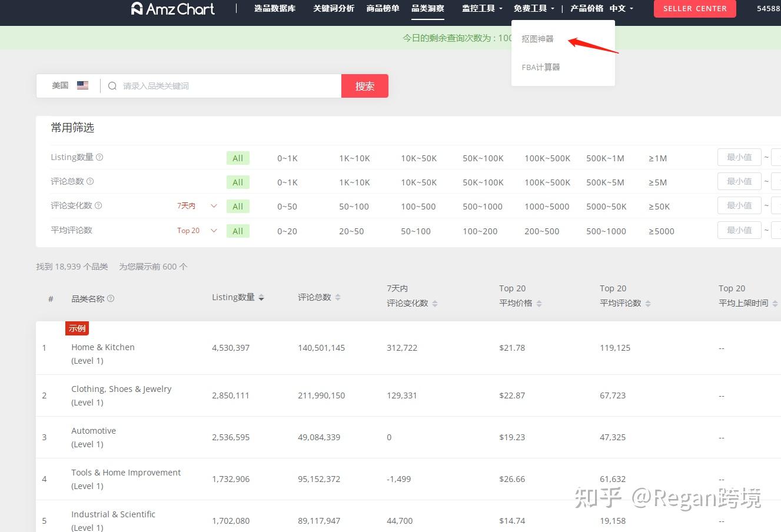
Task: Click help icon next to 品类名称 header
Action: pos(111,298)
